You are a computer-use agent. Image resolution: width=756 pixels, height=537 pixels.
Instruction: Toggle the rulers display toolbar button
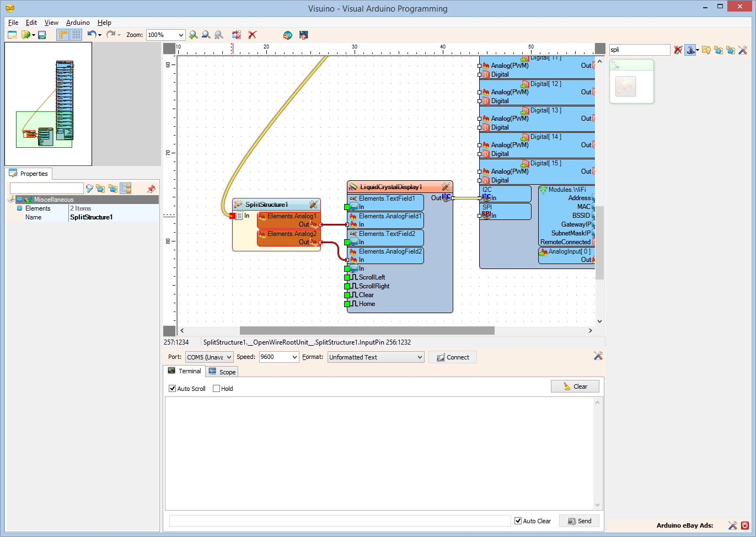pos(63,35)
